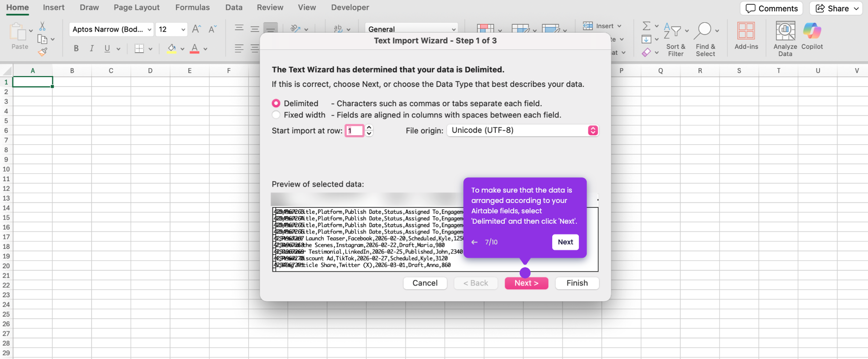This screenshot has width=868, height=359.
Task: Click the middle align icon
Action: [255, 28]
